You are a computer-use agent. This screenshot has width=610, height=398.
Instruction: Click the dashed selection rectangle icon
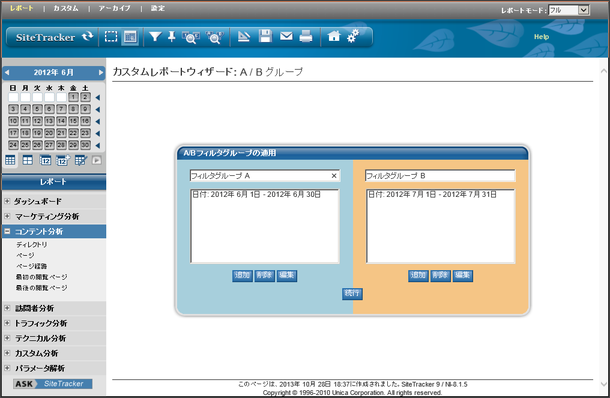click(x=111, y=37)
